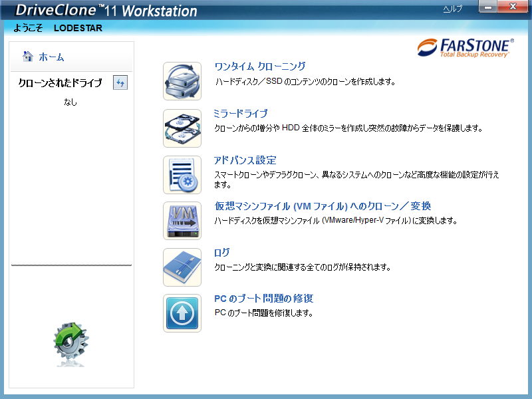This screenshot has width=532, height=399.
Task: Open the ヘルプ link in title bar
Action: point(453,9)
